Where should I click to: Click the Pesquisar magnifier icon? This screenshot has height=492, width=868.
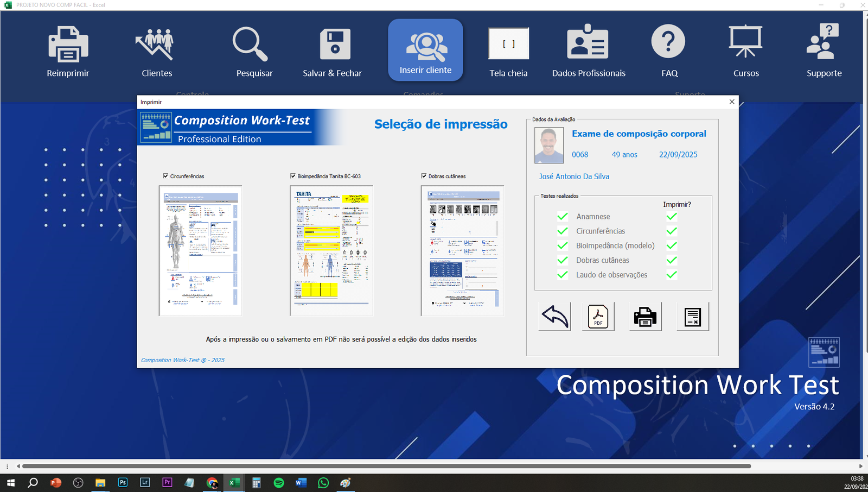[250, 45]
